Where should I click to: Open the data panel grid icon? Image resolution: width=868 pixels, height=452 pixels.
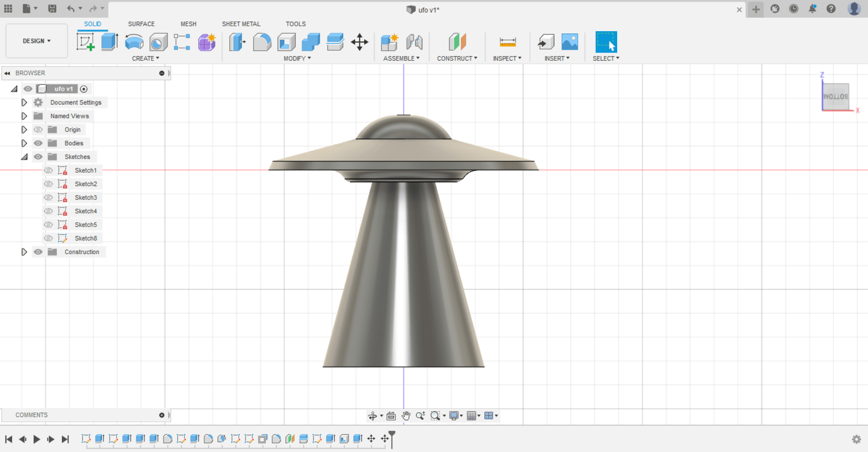8,9
